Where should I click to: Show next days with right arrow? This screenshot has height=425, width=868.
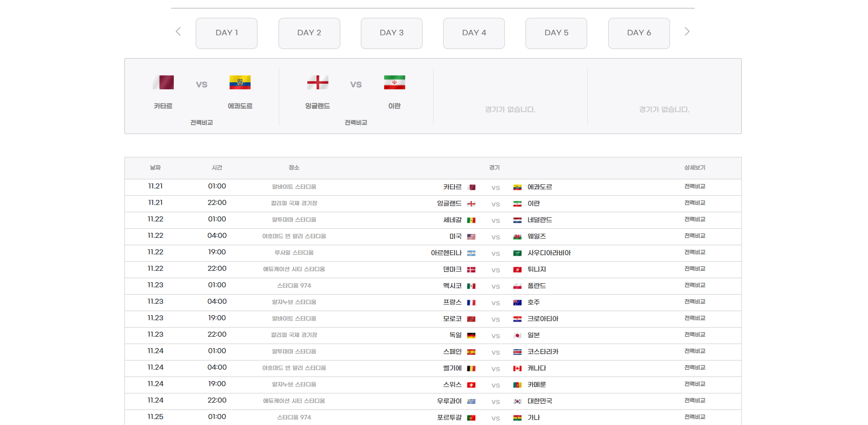[x=687, y=32]
